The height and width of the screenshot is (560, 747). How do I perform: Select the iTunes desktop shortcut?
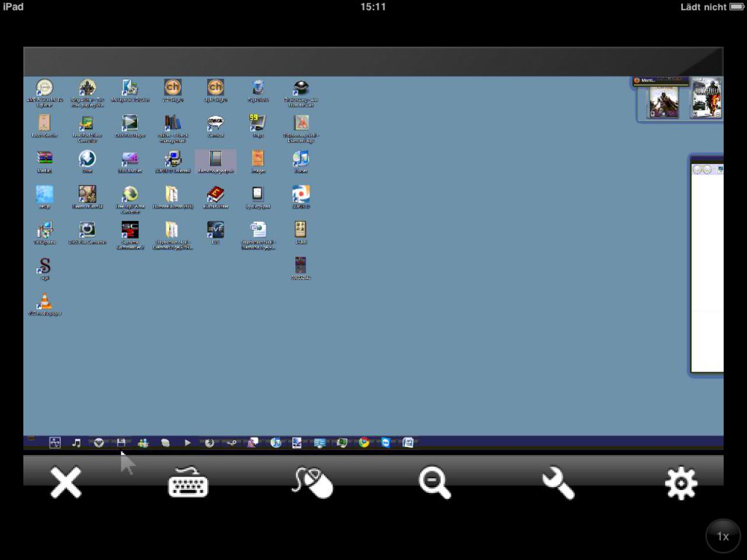[x=301, y=162]
